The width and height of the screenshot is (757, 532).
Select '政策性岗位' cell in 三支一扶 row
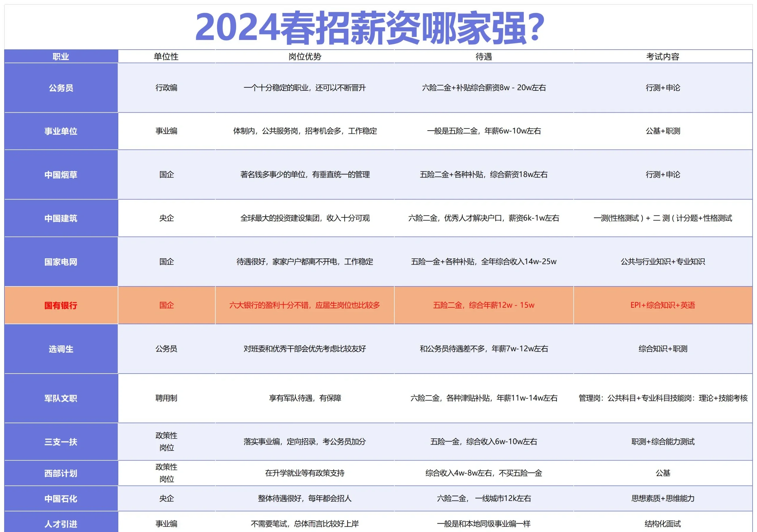(166, 442)
